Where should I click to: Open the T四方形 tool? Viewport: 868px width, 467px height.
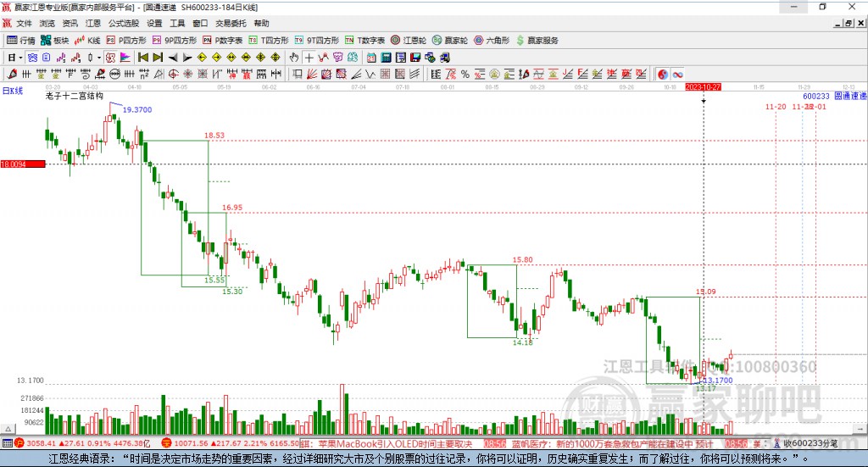tap(269, 41)
